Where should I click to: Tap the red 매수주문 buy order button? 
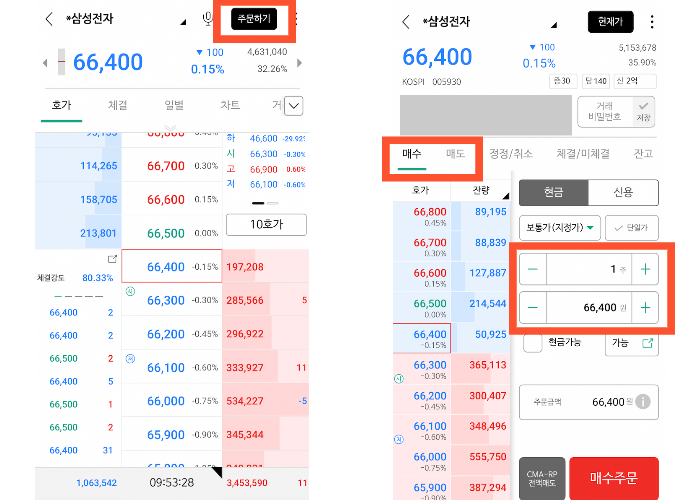click(614, 479)
